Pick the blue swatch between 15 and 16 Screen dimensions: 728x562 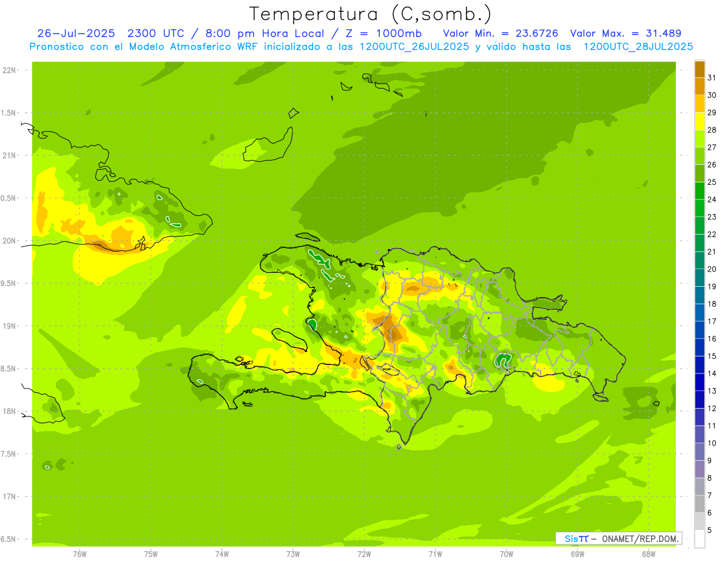click(x=699, y=347)
